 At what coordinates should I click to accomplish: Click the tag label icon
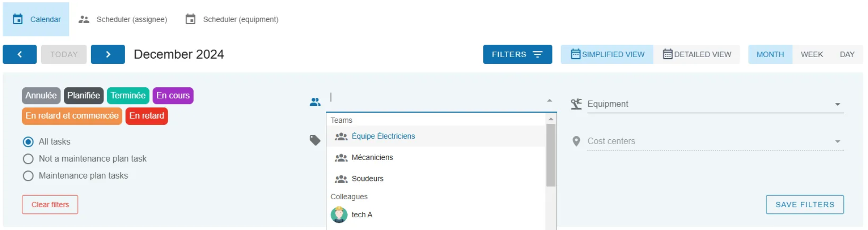tap(315, 140)
